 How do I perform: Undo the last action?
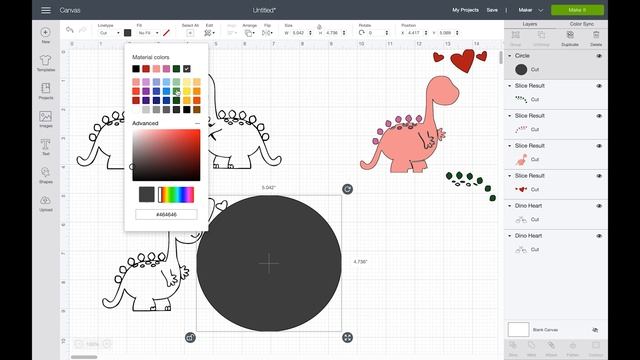(70, 30)
